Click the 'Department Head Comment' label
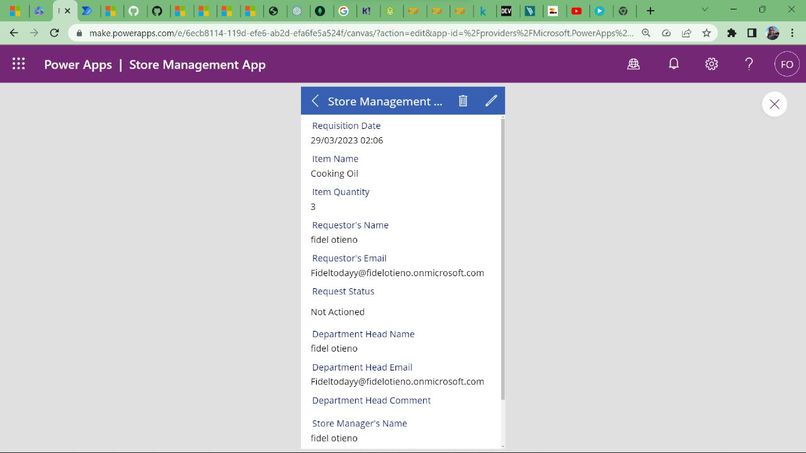 point(371,401)
